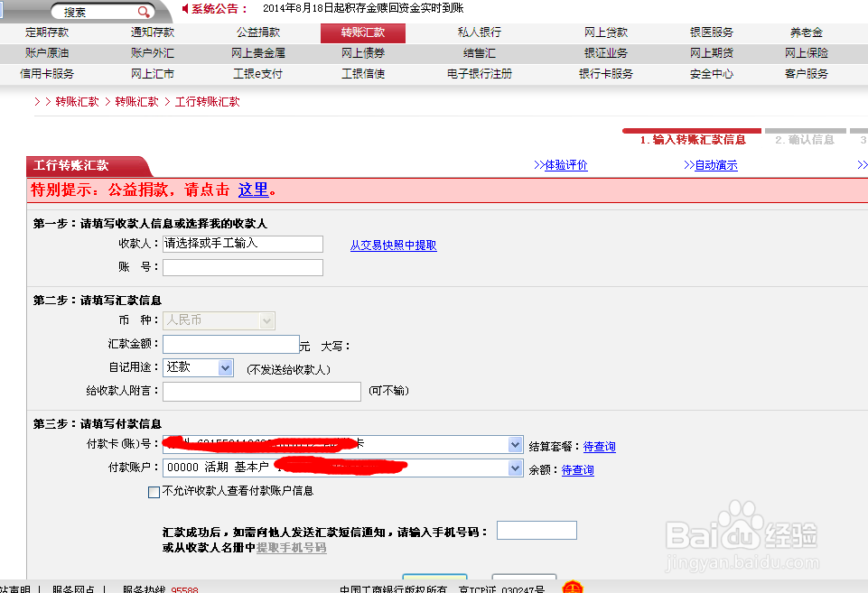Open the 安全中心 menu
Image resolution: width=868 pixels, height=593 pixels.
point(712,74)
